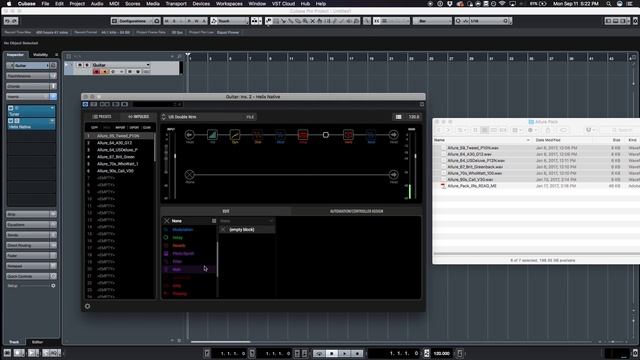Click the lower path output block
640x360 pixels.
(x=393, y=175)
